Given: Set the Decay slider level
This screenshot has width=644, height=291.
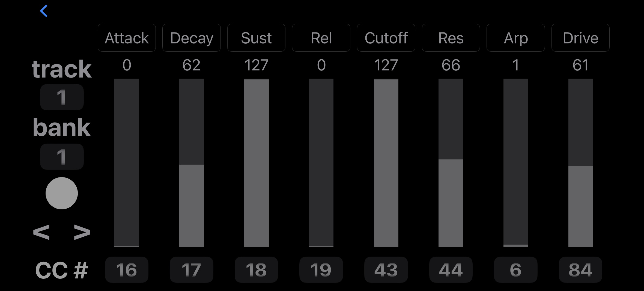Looking at the screenshot, I should click(x=192, y=163).
